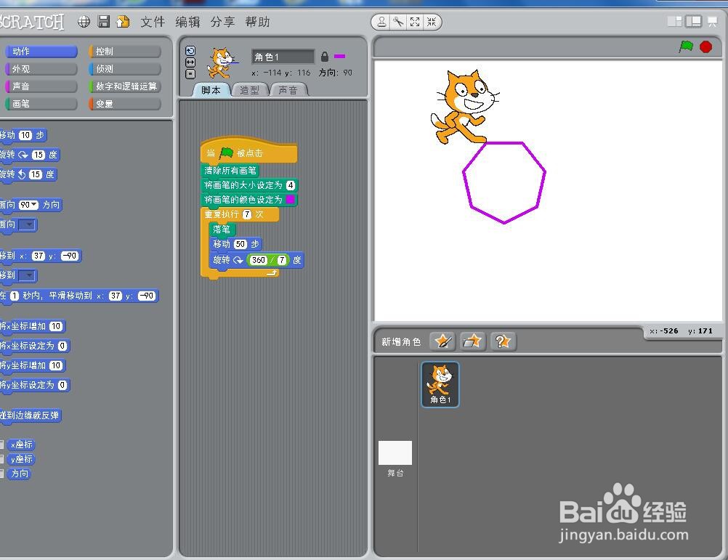Image resolution: width=728 pixels, height=560 pixels.
Task: Click the 360 value in division block
Action: coord(258,260)
